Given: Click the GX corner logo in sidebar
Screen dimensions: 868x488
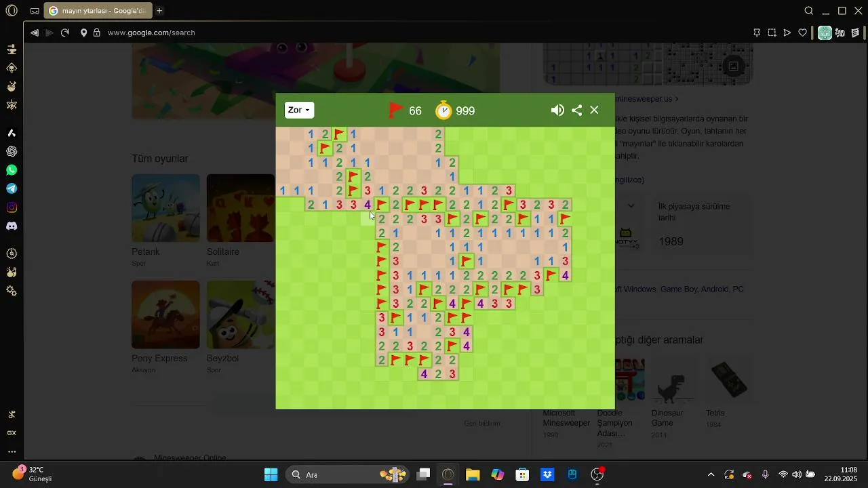Looking at the screenshot, I should (12, 432).
